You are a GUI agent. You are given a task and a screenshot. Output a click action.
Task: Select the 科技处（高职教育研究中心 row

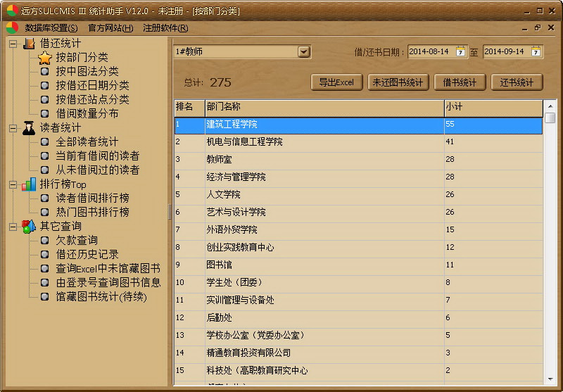click(x=358, y=372)
